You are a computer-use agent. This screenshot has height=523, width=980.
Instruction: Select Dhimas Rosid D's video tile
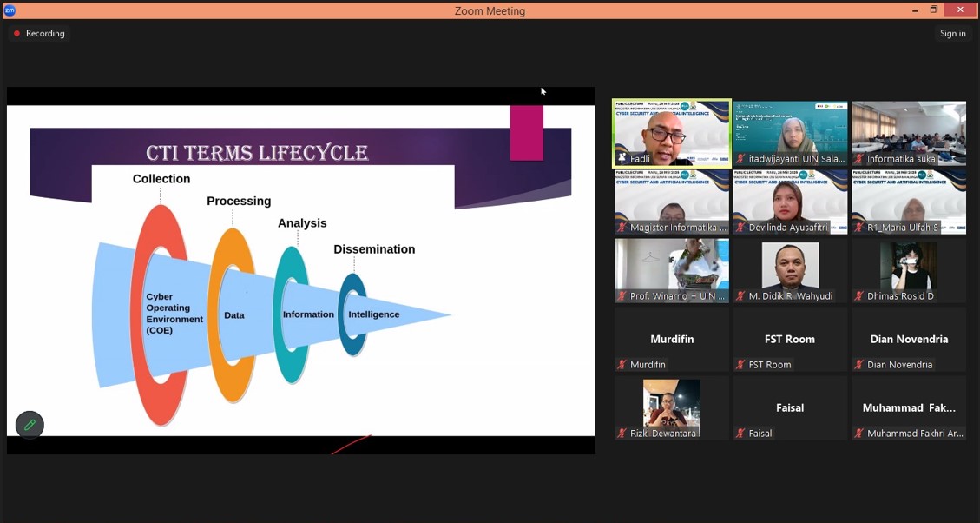(908, 268)
